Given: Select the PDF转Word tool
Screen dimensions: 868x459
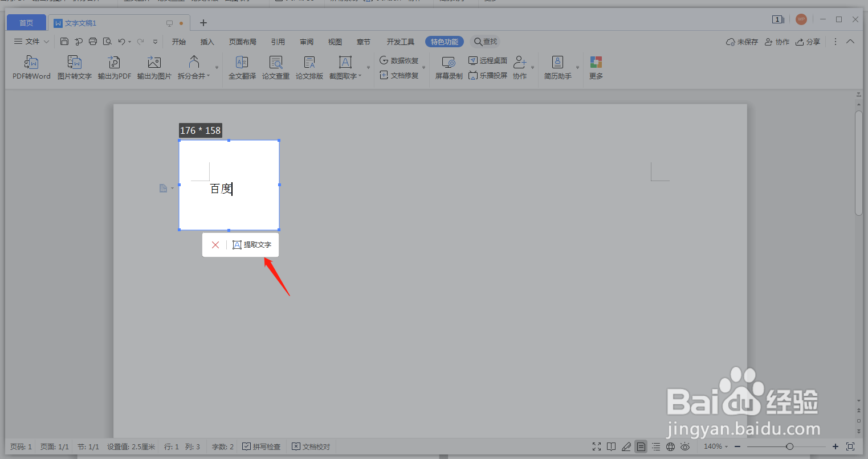Looking at the screenshot, I should (31, 67).
